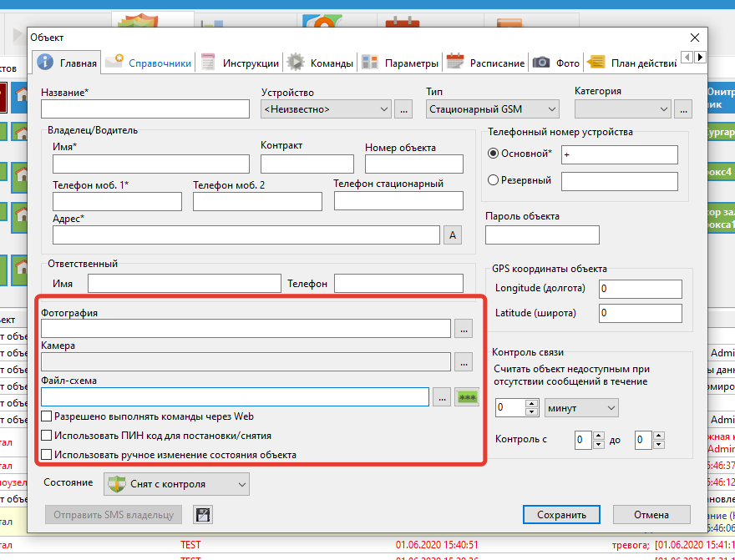
Task: Open the Категория dropdown
Action: click(x=623, y=109)
